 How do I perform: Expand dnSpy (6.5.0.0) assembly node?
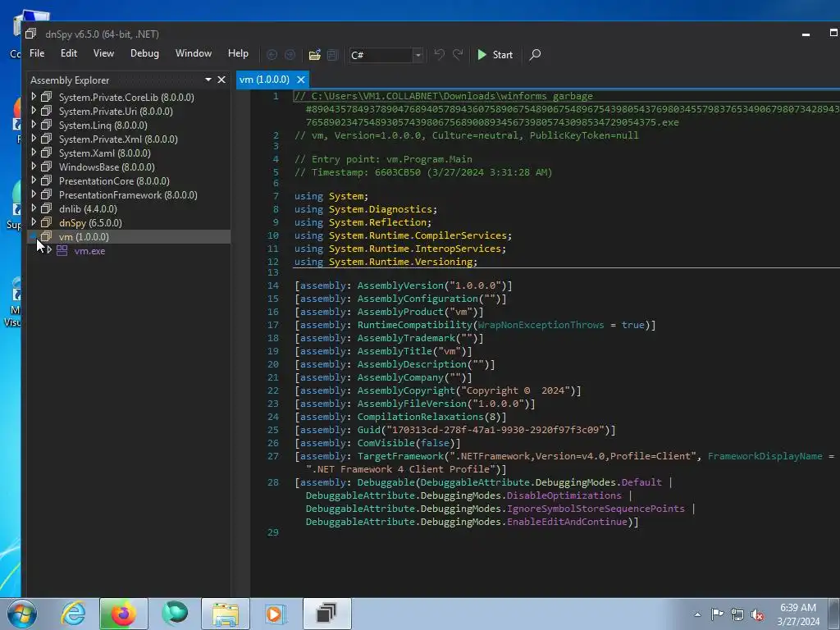(x=34, y=221)
